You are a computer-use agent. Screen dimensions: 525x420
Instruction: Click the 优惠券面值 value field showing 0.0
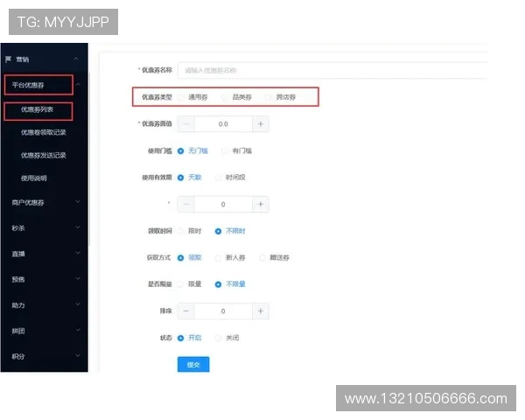(x=223, y=124)
